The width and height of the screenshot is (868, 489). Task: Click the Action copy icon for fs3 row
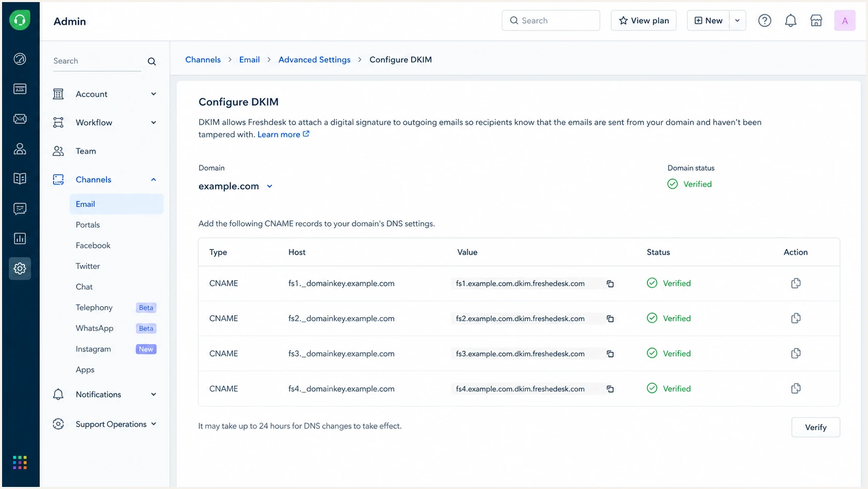tap(796, 353)
